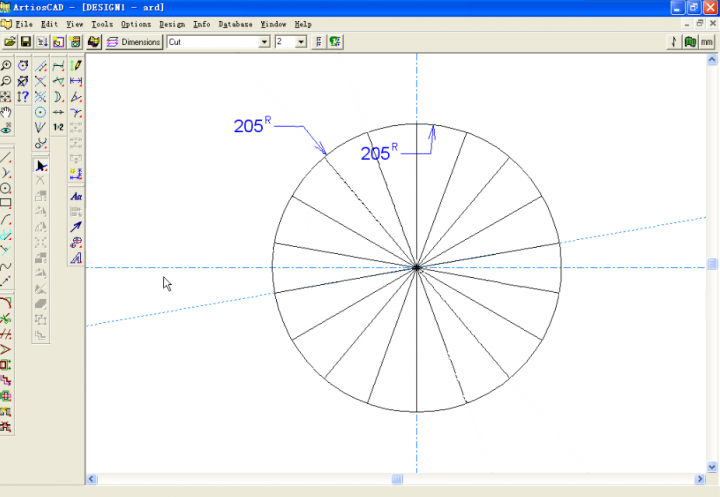Open the Database menu
The image size is (720, 497).
[235, 23]
